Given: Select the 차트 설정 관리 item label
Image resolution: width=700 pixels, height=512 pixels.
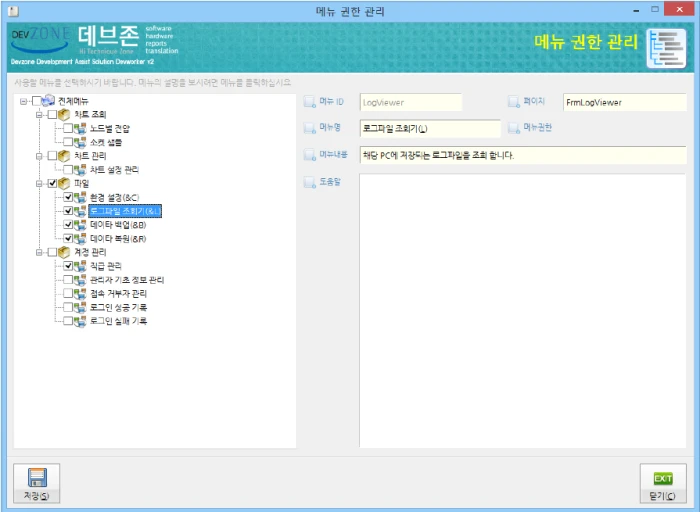Looking at the screenshot, I should [115, 170].
